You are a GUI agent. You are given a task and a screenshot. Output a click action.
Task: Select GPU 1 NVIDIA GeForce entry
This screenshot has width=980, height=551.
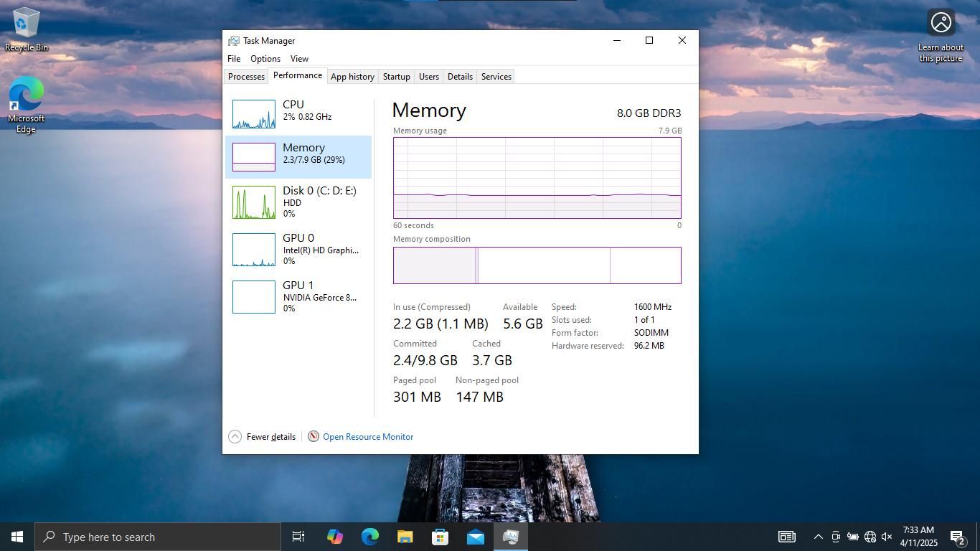(x=298, y=297)
